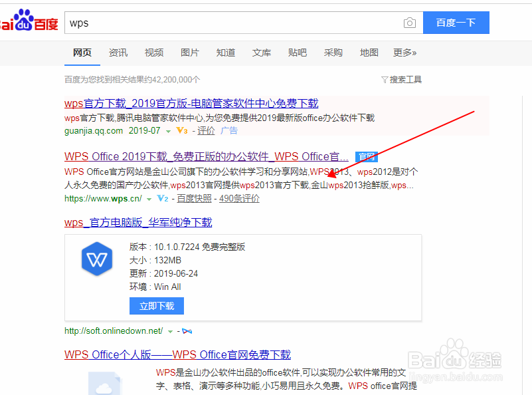The width and height of the screenshot is (532, 395).
Task: Expand the dropdown arrow after guanjia.qq.com
Action: [168, 131]
